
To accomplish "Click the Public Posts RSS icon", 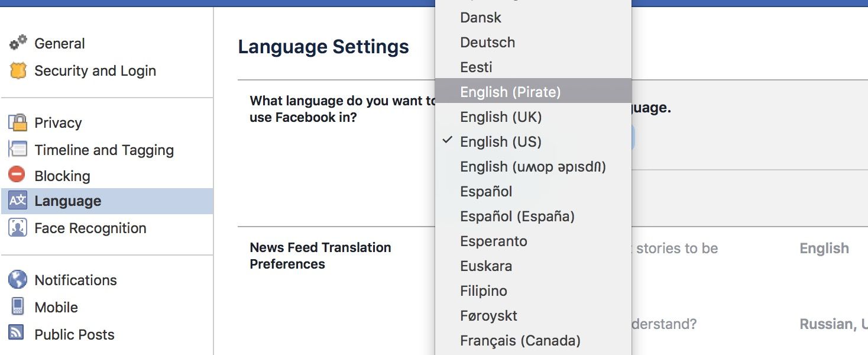I will click(x=18, y=334).
